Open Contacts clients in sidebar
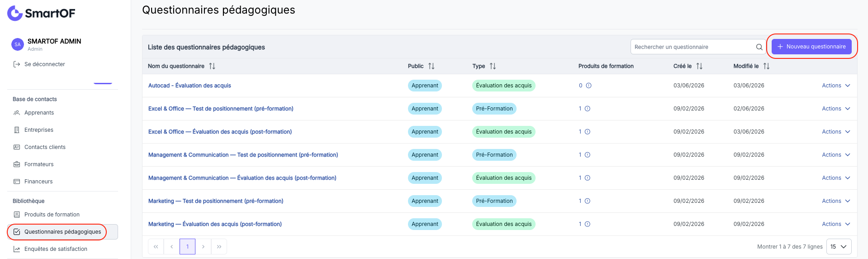The width and height of the screenshot is (868, 259). (x=45, y=147)
